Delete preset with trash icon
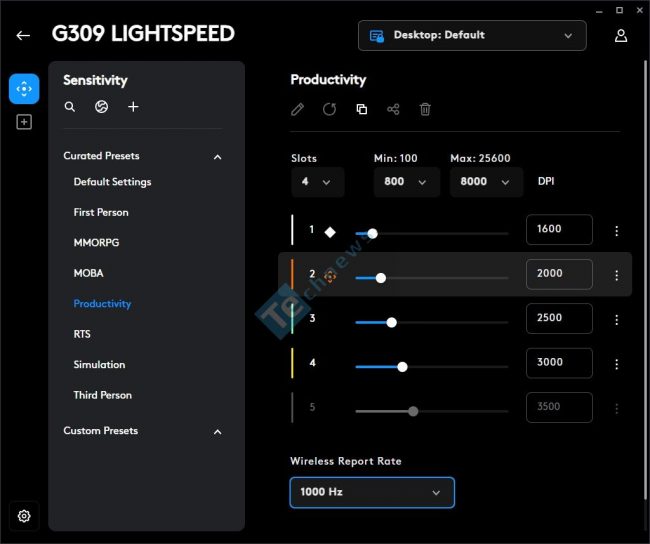 425,109
